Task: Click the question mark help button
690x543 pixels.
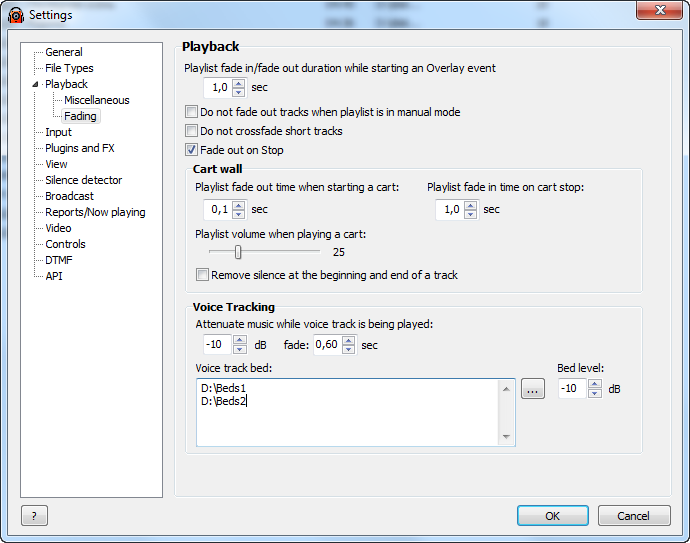Action: click(34, 516)
